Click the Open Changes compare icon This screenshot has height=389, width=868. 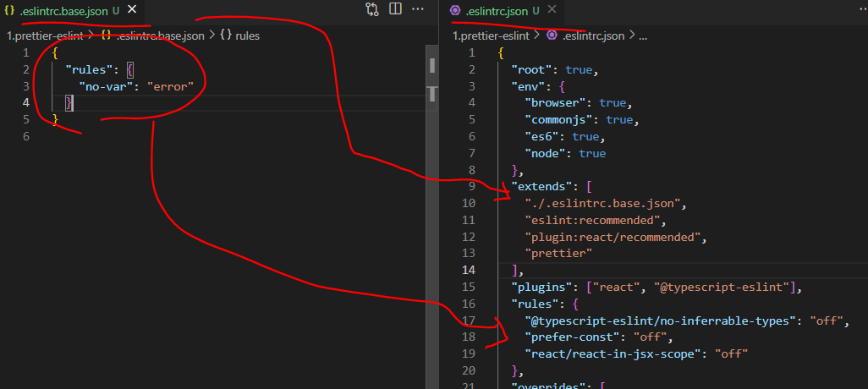(x=372, y=9)
